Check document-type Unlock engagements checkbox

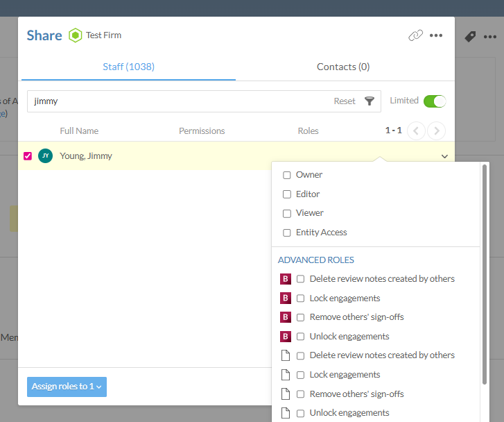click(300, 413)
